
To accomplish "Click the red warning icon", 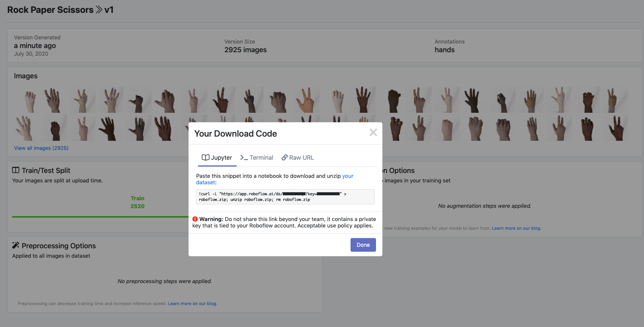I will [195, 219].
